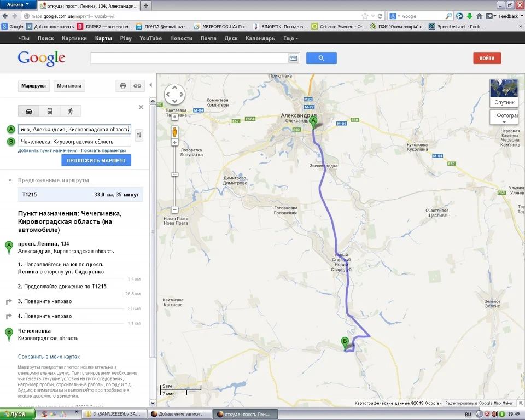
Task: Click the ПРОЛОЖИТЬ МАРШРУТ button
Action: point(96,160)
